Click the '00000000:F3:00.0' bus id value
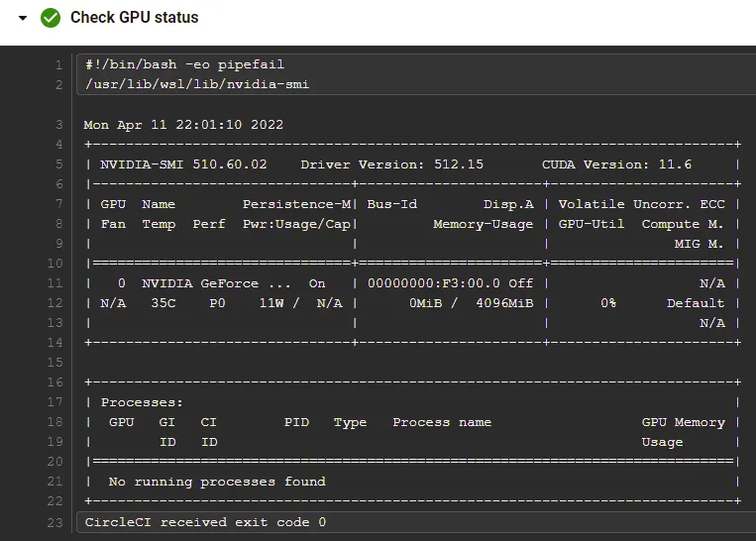 [433, 283]
